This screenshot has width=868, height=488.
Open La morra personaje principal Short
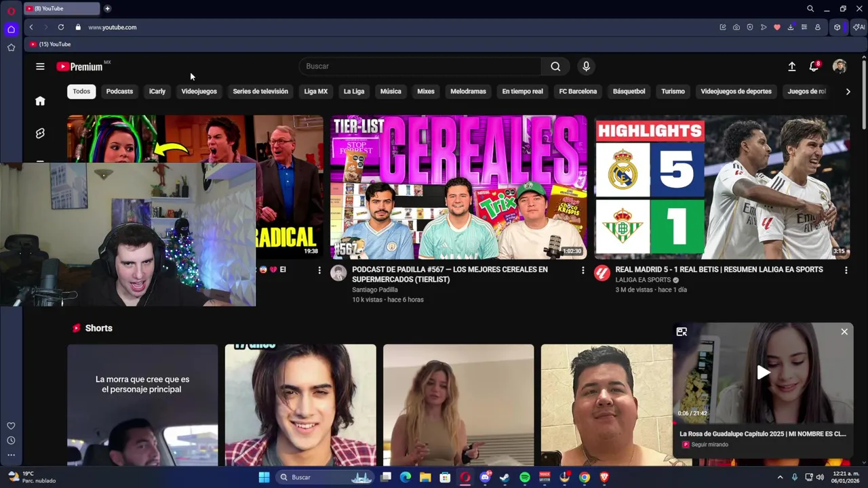point(142,405)
